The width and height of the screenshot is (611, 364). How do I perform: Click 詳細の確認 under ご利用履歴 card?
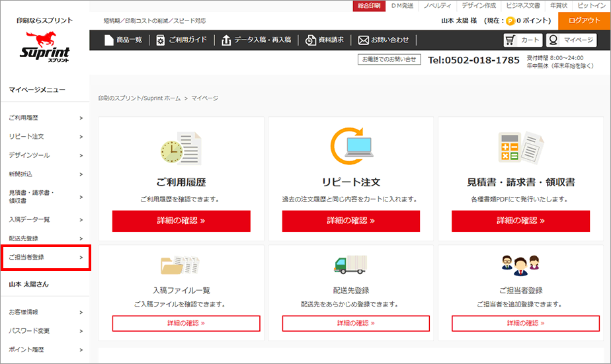point(181,221)
